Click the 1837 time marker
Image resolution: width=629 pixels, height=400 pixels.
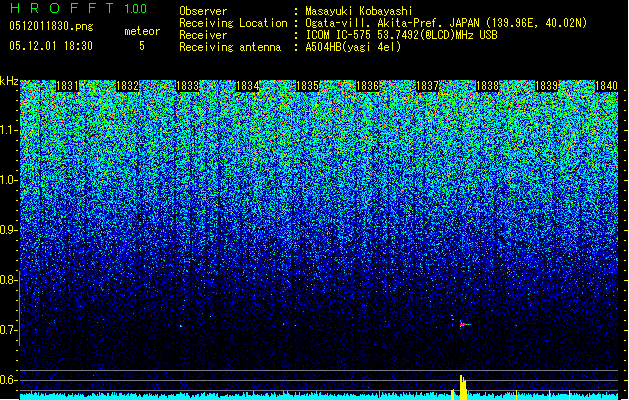428,86
